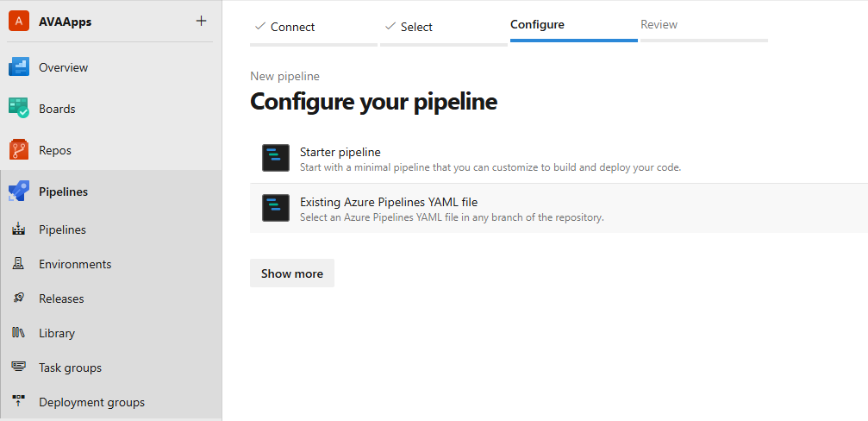The image size is (868, 421).
Task: Click the Existing Azure Pipelines YAML icon
Action: 276,208
